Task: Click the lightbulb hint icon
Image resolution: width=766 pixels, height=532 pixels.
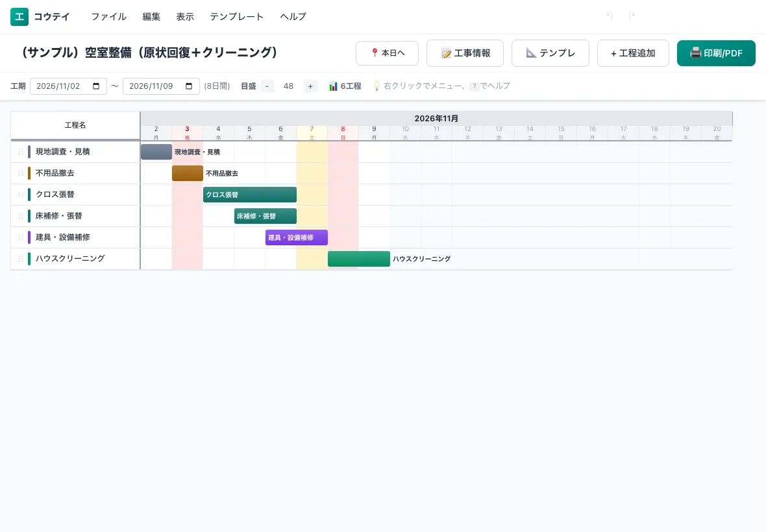Action: [x=377, y=86]
